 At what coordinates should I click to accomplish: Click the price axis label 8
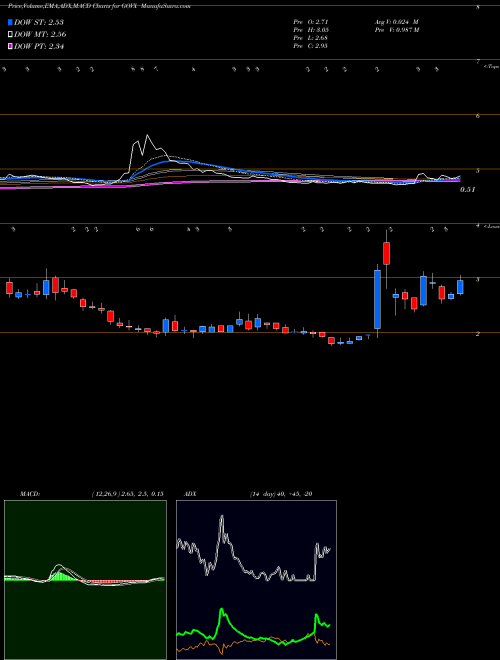(x=478, y=8)
